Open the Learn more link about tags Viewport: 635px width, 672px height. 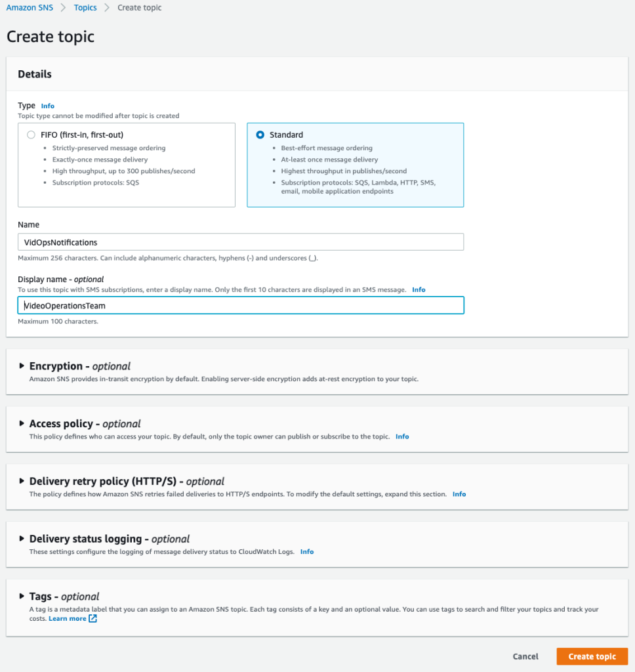coord(66,618)
